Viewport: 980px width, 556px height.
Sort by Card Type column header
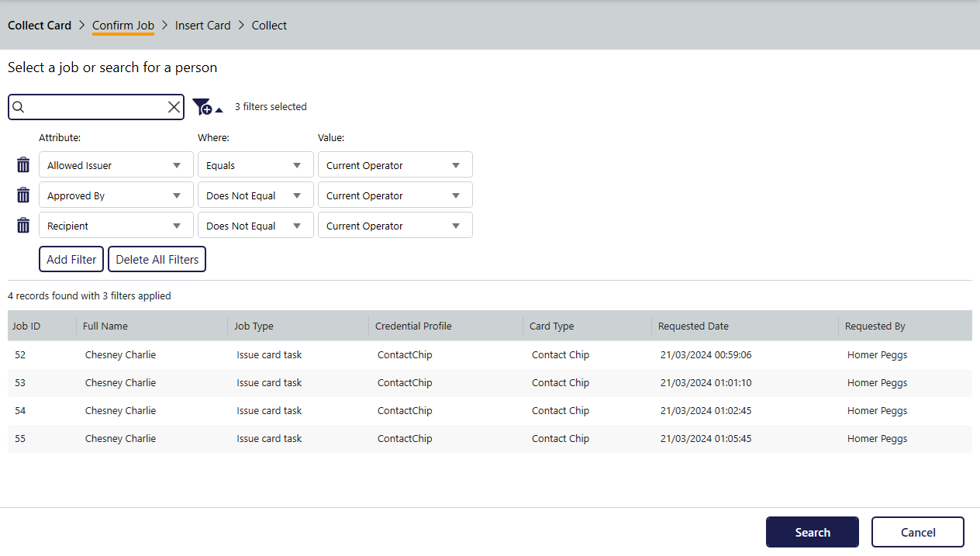588,326
